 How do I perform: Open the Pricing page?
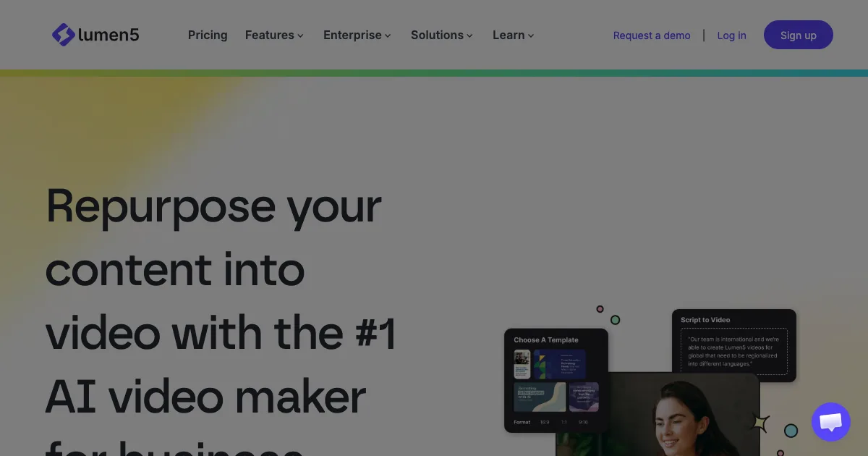[208, 35]
